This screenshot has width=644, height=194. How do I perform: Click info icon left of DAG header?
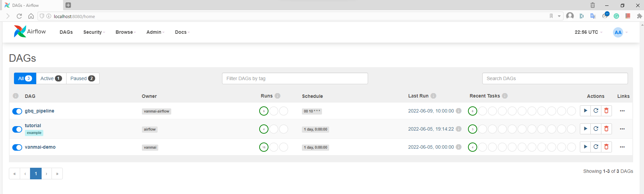click(x=16, y=96)
